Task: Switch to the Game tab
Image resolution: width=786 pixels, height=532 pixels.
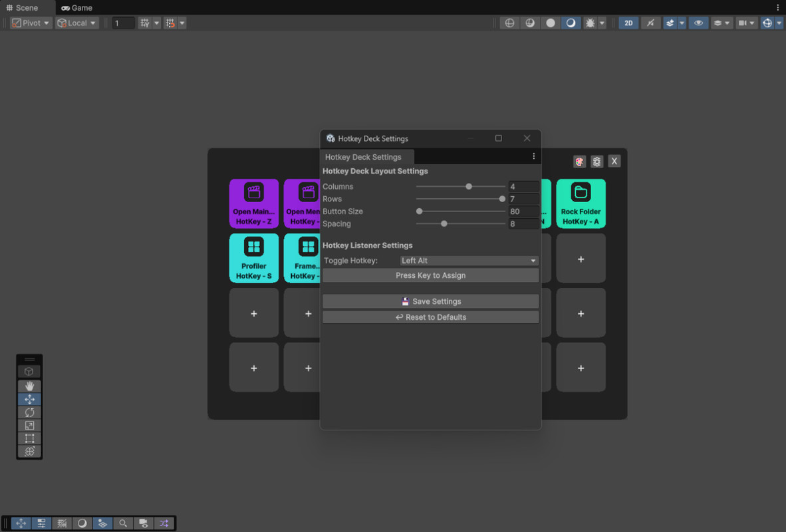Action: point(76,7)
